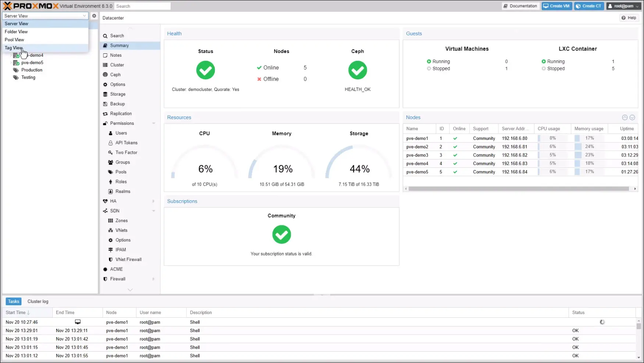The width and height of the screenshot is (644, 363).
Task: Click the Proxmox logo icon
Action: coord(7,6)
